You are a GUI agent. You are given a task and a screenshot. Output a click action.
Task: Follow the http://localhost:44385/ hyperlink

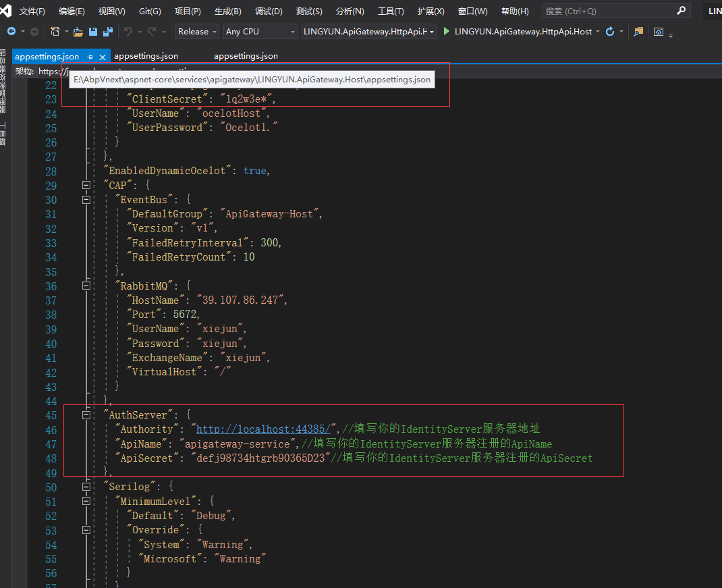click(262, 429)
